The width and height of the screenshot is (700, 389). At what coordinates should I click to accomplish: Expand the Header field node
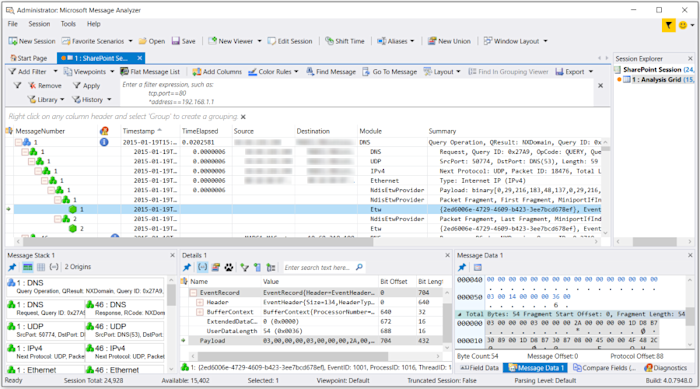point(200,302)
